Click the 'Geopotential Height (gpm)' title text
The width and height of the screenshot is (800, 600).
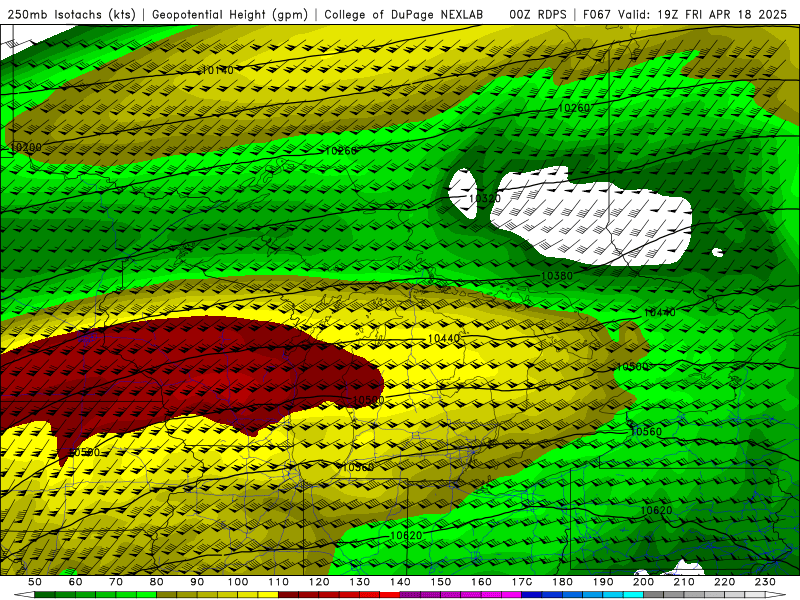[230, 14]
